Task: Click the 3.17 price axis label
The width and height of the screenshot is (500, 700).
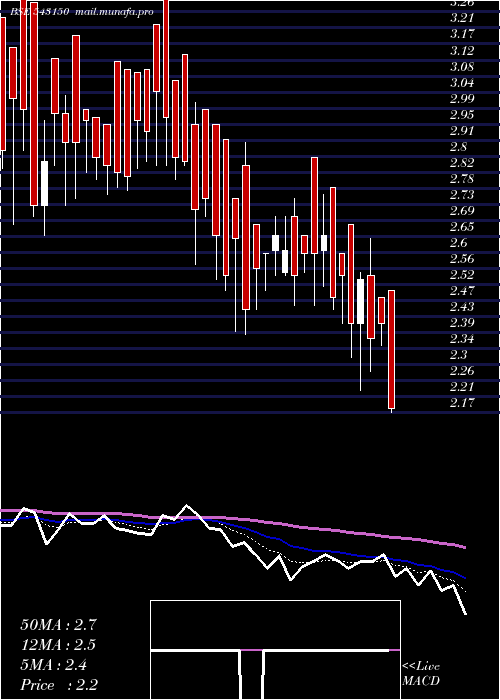Action: click(462, 34)
